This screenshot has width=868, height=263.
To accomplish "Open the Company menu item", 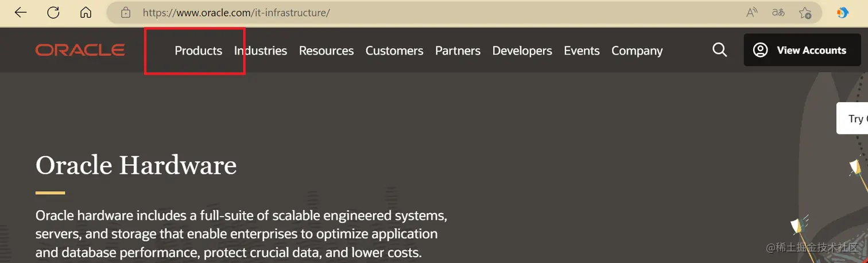I will [x=637, y=51].
